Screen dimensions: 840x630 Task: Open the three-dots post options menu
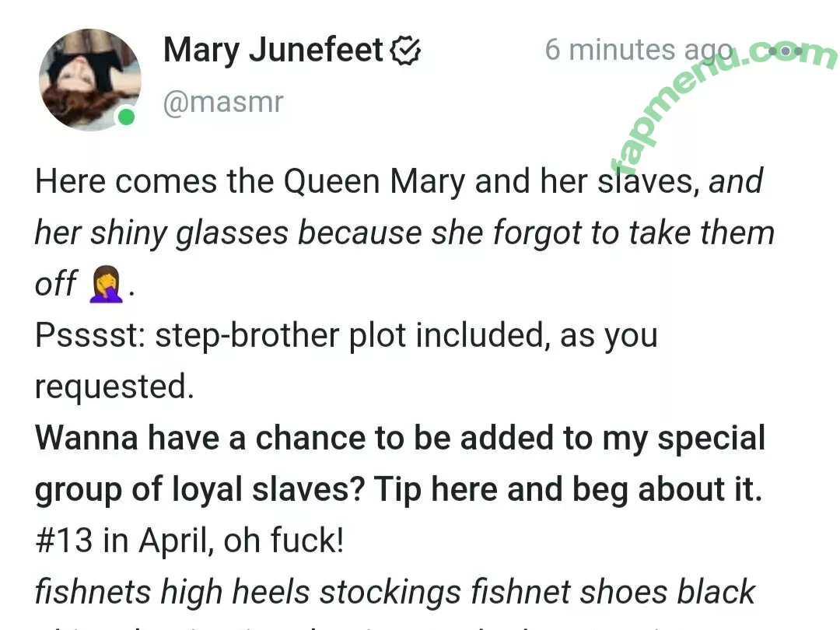click(x=786, y=51)
